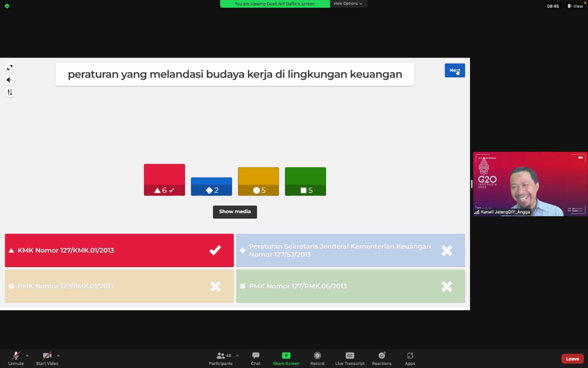The height and width of the screenshot is (368, 588).
Task: Open the Kahoot settings sliders icon
Action: (x=10, y=92)
